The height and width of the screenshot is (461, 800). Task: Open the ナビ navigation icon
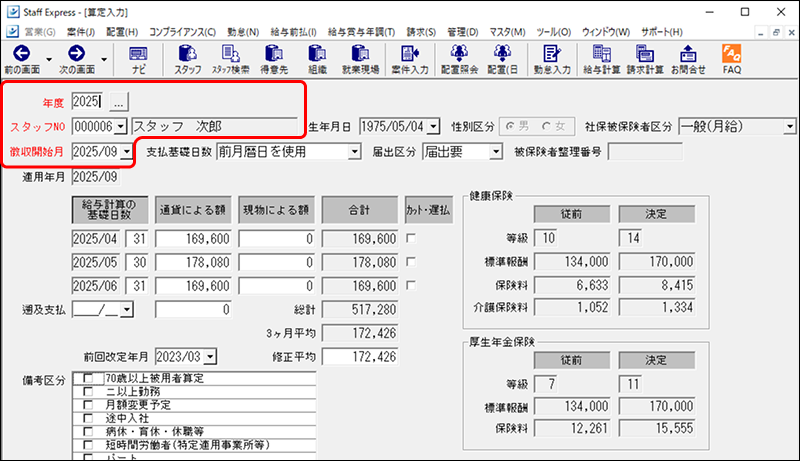pos(138,54)
